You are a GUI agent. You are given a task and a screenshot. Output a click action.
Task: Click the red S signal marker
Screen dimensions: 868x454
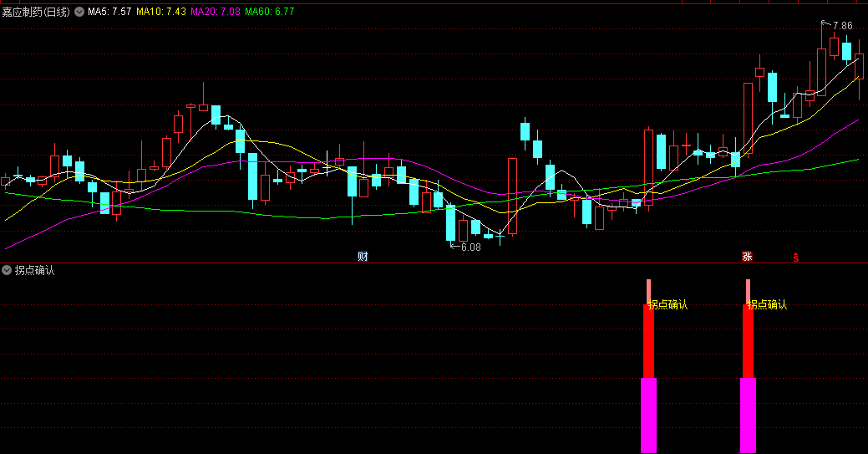[x=795, y=258]
